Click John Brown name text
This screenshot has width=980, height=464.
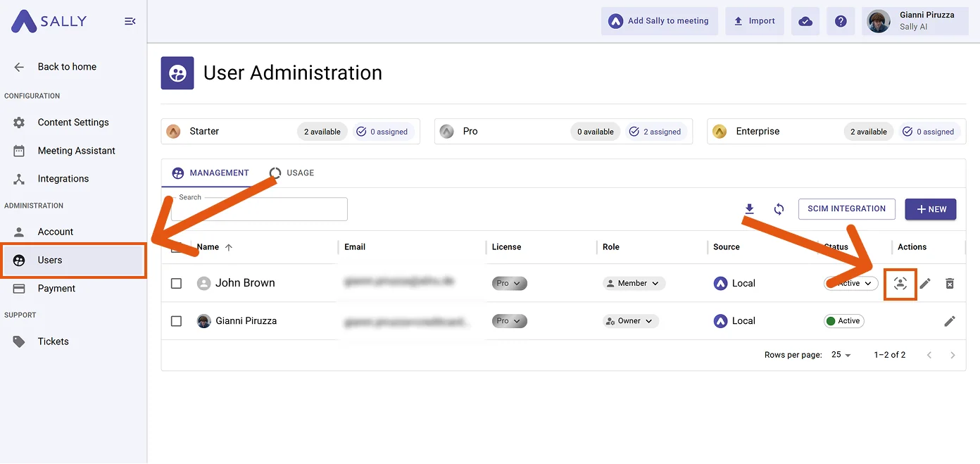coord(245,283)
